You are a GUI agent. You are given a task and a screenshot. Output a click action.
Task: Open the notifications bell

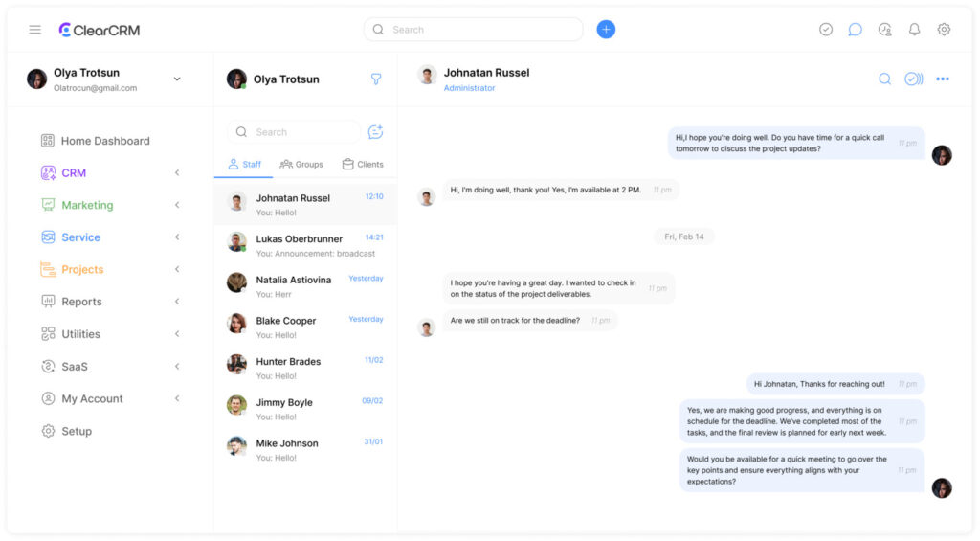click(914, 30)
